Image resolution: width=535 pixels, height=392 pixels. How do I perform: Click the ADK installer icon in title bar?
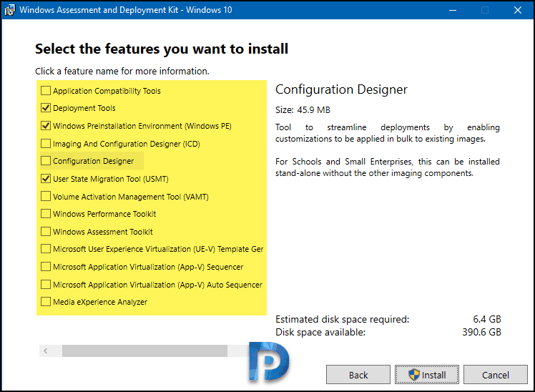click(x=9, y=10)
